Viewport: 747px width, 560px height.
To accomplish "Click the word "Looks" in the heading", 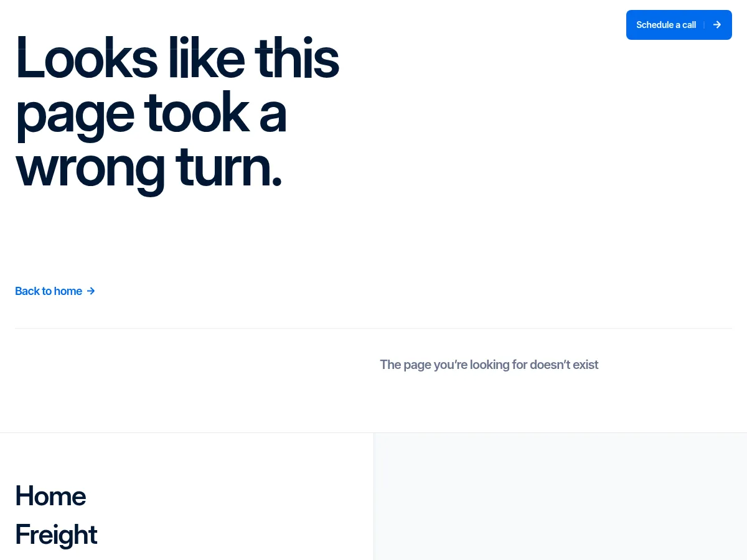I will (x=87, y=59).
